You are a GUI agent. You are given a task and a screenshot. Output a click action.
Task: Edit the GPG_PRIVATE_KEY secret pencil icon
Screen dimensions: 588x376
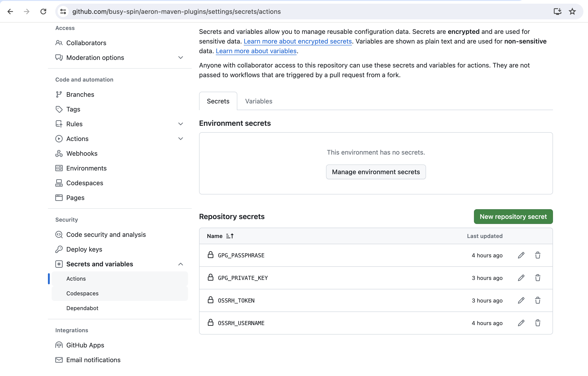pyautogui.click(x=521, y=278)
